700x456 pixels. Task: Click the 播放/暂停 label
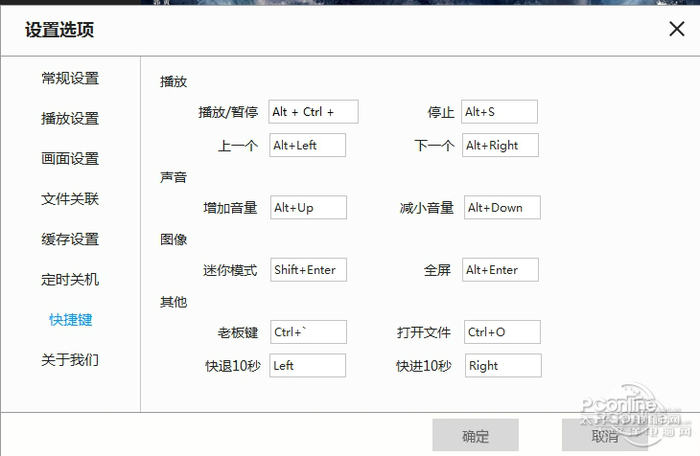228,112
